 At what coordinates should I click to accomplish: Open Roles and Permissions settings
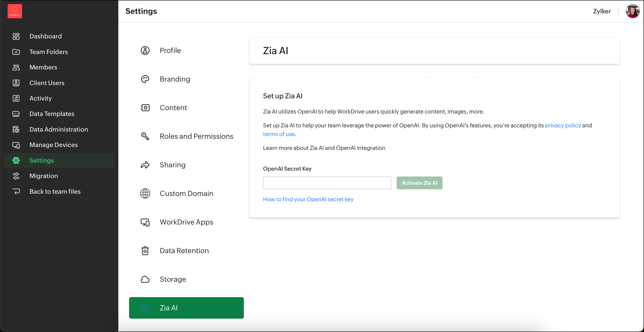pyautogui.click(x=186, y=136)
